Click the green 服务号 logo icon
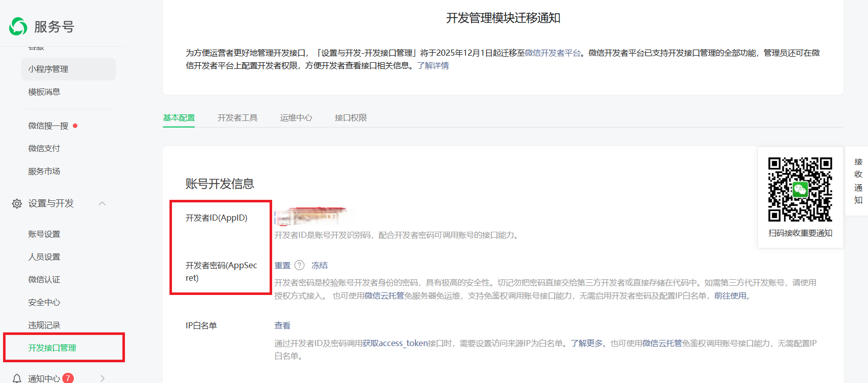The image size is (868, 383). pos(18,26)
